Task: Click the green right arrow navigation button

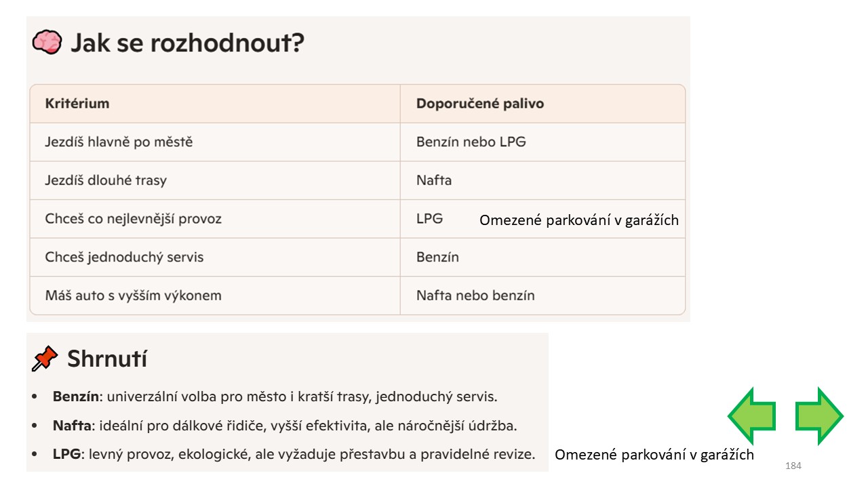Action: [819, 415]
